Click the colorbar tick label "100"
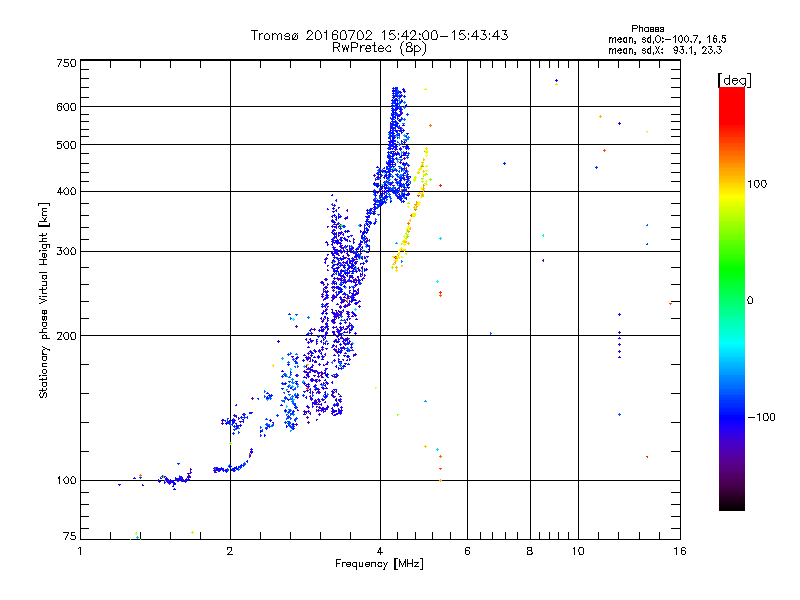This screenshot has height=600, width=800. 757,184
